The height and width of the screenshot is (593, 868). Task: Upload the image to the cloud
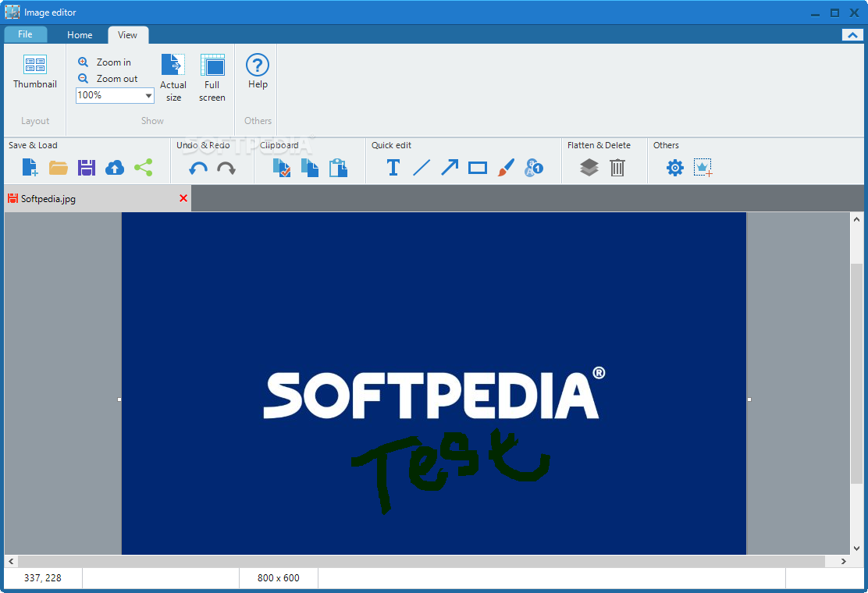click(115, 167)
